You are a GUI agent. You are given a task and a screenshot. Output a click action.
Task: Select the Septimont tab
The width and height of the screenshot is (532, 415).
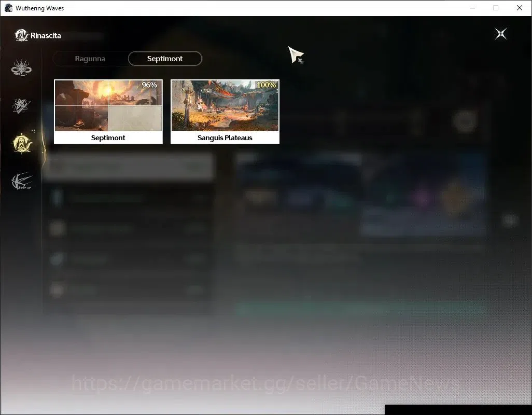pyautogui.click(x=165, y=59)
